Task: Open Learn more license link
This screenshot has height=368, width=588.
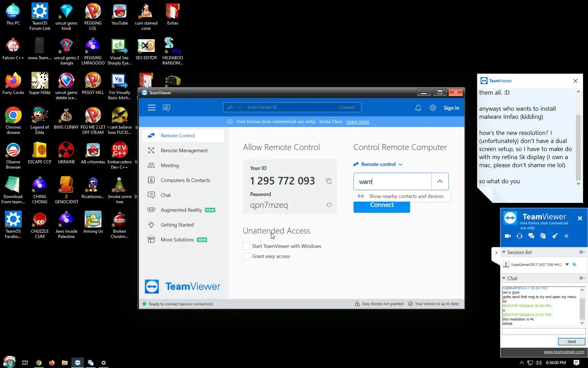Action: (358, 122)
